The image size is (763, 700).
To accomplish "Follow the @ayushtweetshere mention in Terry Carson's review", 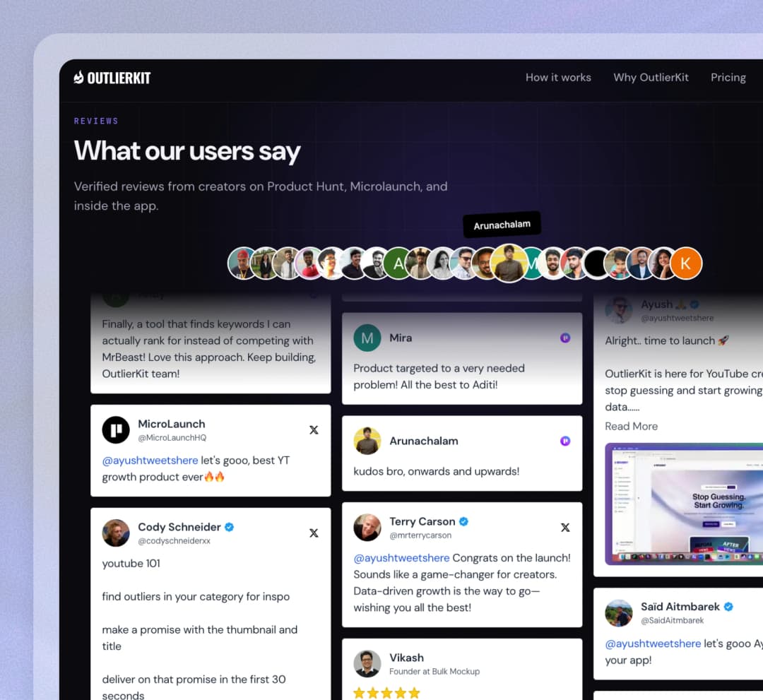I will tap(401, 558).
